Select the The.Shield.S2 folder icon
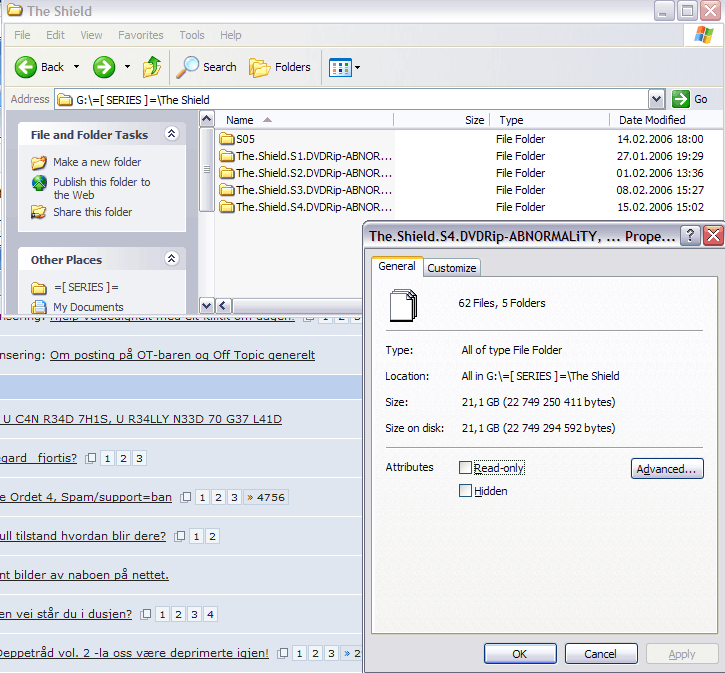 click(227, 173)
